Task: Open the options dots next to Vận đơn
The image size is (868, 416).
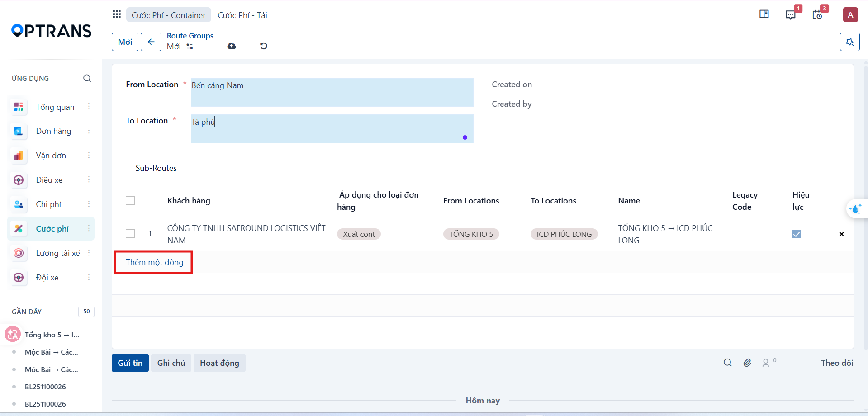Action: point(89,156)
